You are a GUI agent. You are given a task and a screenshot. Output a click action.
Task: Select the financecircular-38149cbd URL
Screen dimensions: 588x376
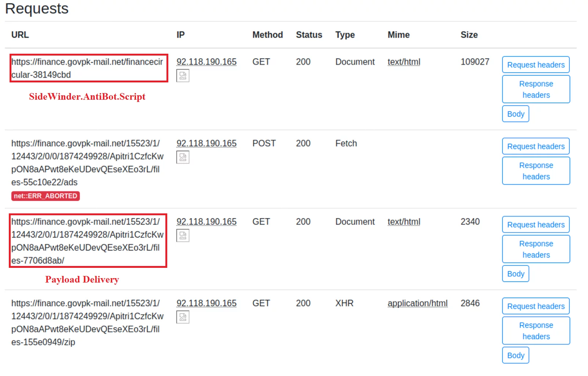tap(87, 68)
